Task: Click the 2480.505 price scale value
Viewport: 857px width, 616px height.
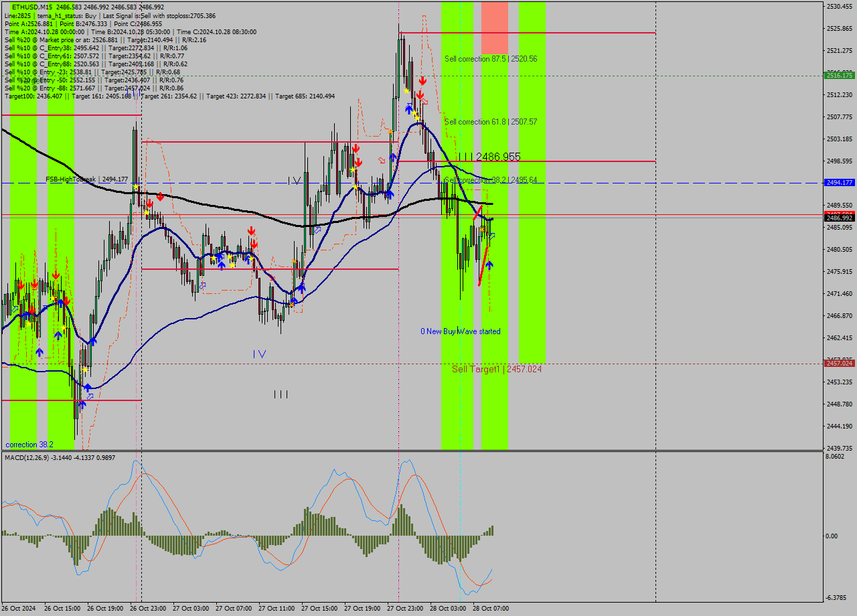Action: tap(840, 250)
